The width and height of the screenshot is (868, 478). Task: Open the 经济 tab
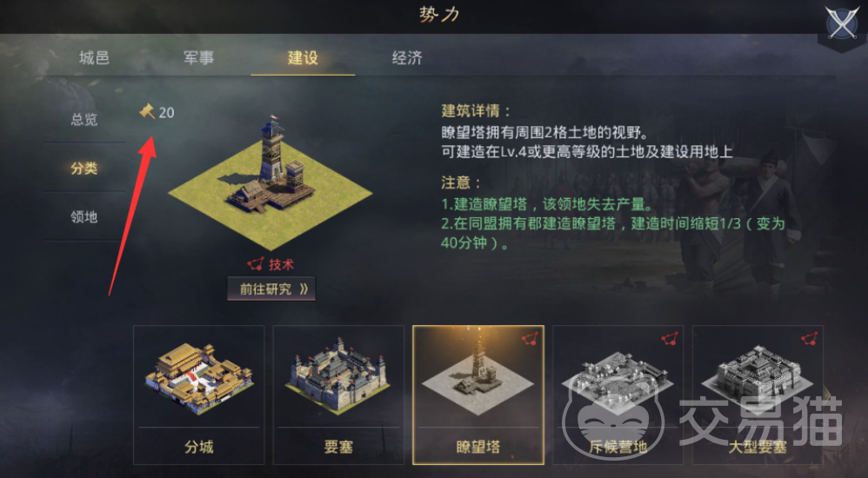coord(407,58)
